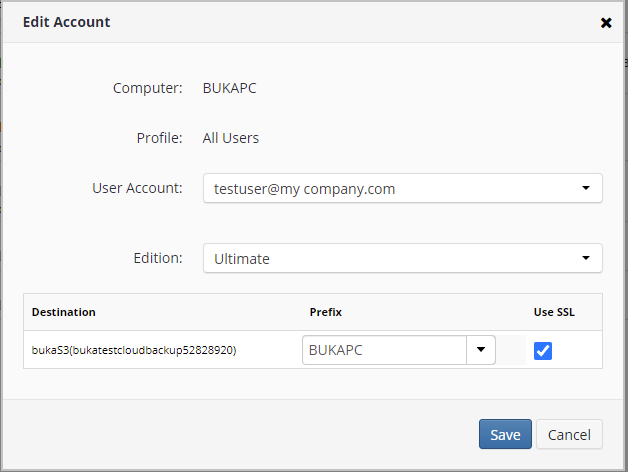This screenshot has width=628, height=472.
Task: Click the Destination column header
Action: click(x=64, y=312)
